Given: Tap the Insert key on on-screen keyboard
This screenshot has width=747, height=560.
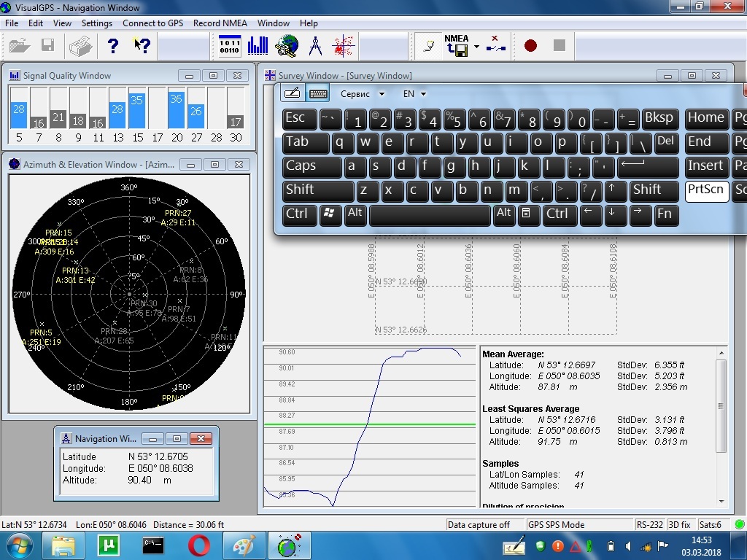Looking at the screenshot, I should 707,167.
